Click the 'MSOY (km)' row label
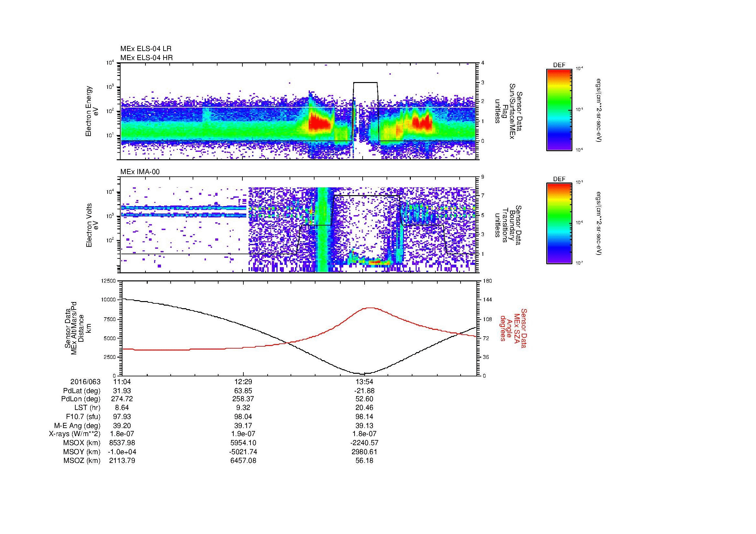 pyautogui.click(x=82, y=452)
